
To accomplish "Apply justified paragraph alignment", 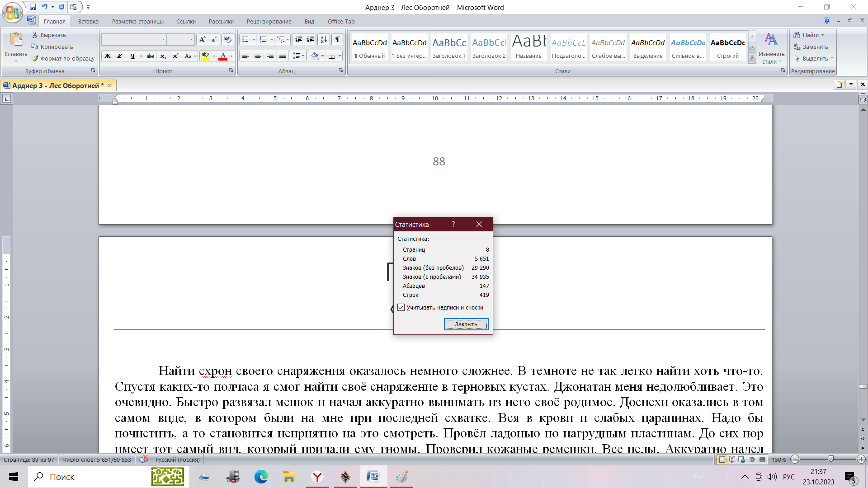I will tap(283, 56).
